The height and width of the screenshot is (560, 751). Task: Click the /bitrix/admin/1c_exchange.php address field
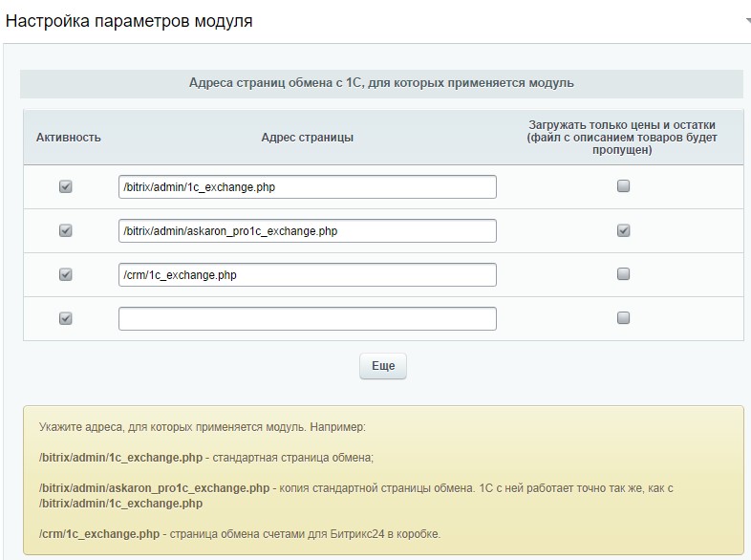point(307,187)
